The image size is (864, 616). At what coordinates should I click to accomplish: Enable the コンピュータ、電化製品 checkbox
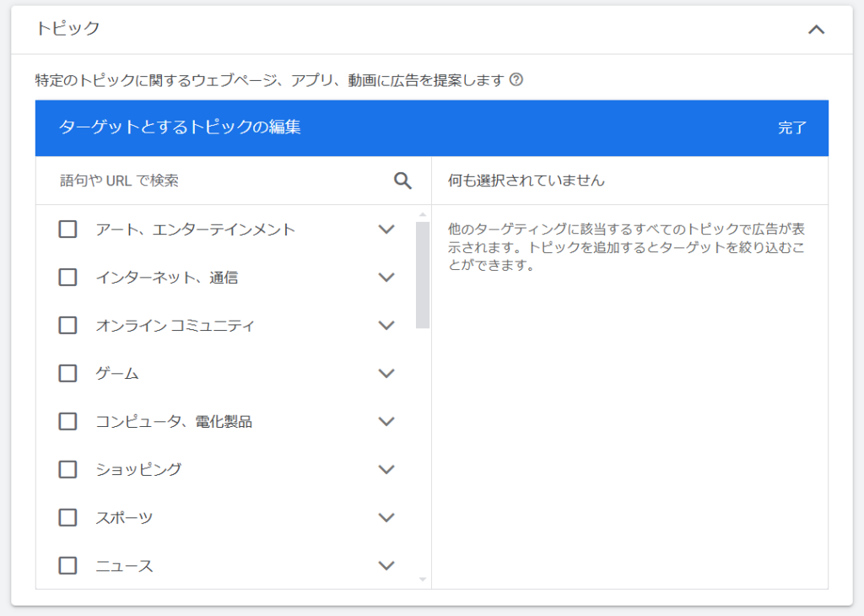tap(67, 422)
